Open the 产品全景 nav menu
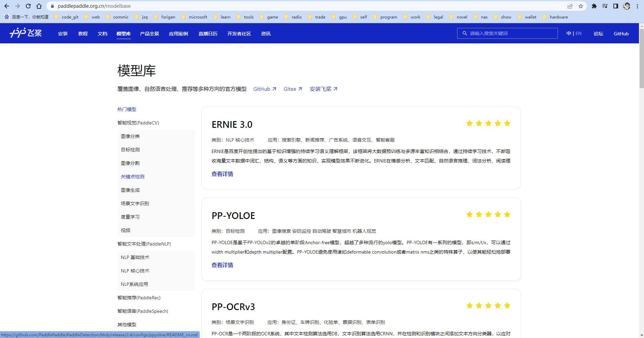The height and width of the screenshot is (338, 644). (x=150, y=34)
